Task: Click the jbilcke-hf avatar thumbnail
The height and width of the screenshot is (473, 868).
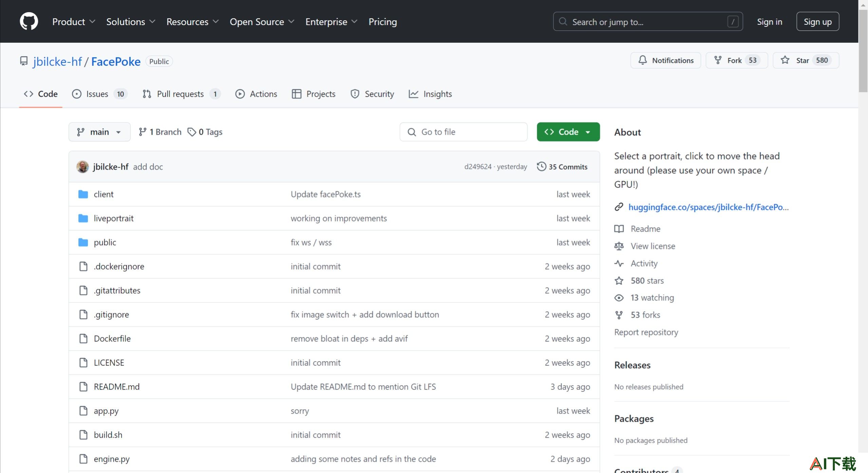Action: click(x=82, y=167)
